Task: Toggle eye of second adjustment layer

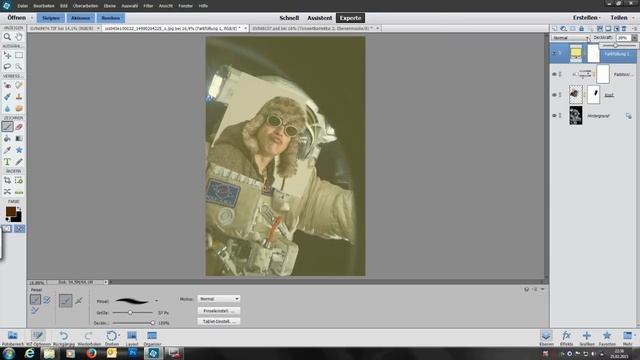Action: (554, 74)
